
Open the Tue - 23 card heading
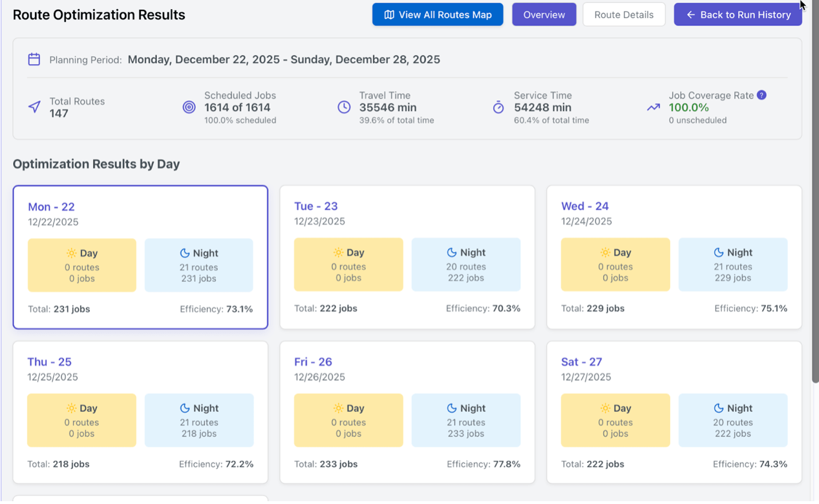coord(316,206)
